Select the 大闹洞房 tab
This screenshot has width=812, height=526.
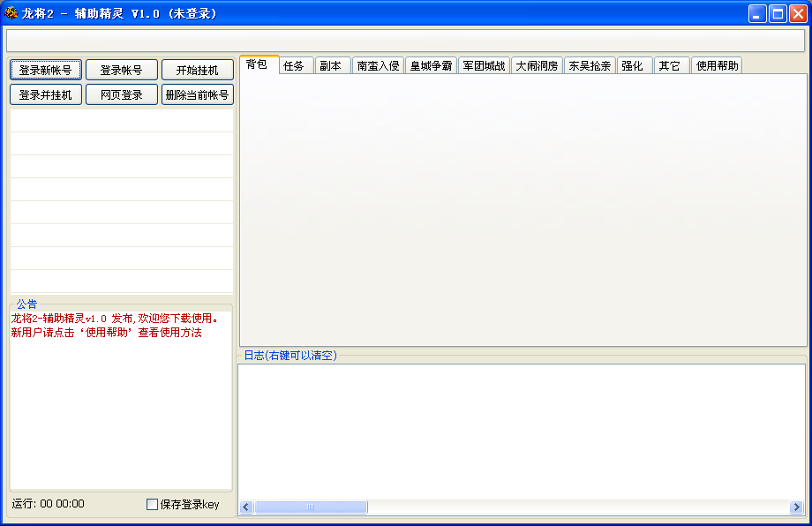[x=537, y=65]
